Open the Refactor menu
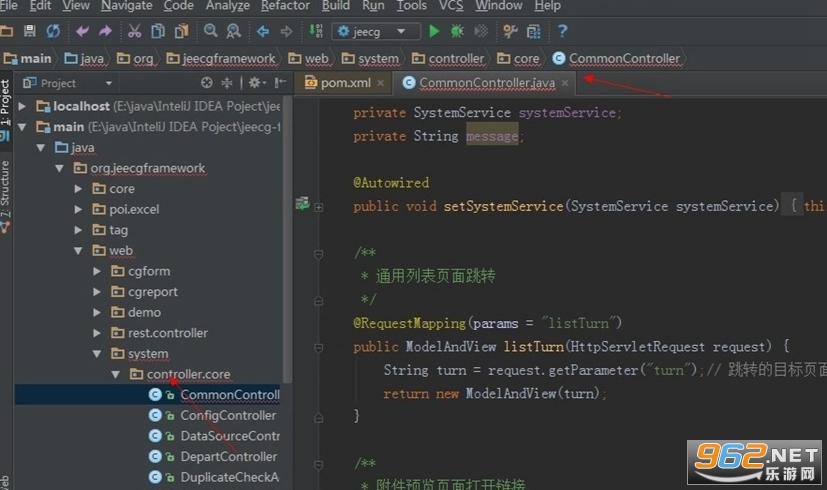This screenshot has height=490, width=827. (x=285, y=6)
